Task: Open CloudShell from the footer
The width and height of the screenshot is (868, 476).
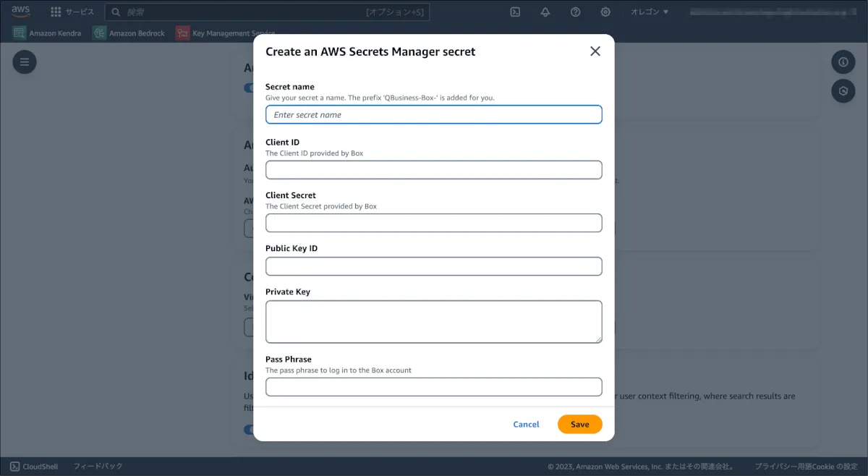Action: tap(34, 467)
